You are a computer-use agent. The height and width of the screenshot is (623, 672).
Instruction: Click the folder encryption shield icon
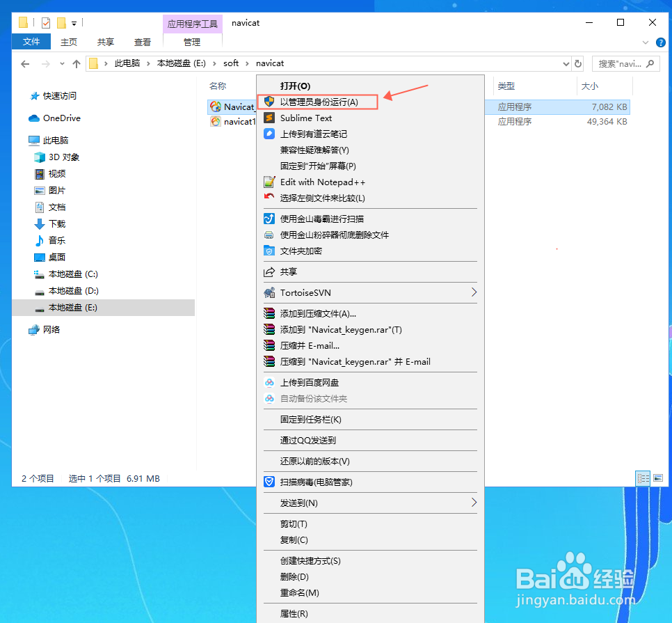point(269,251)
